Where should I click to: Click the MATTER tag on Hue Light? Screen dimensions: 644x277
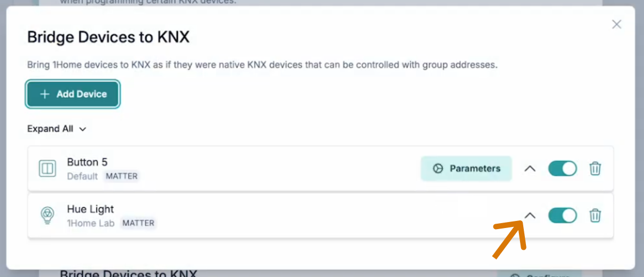138,223
